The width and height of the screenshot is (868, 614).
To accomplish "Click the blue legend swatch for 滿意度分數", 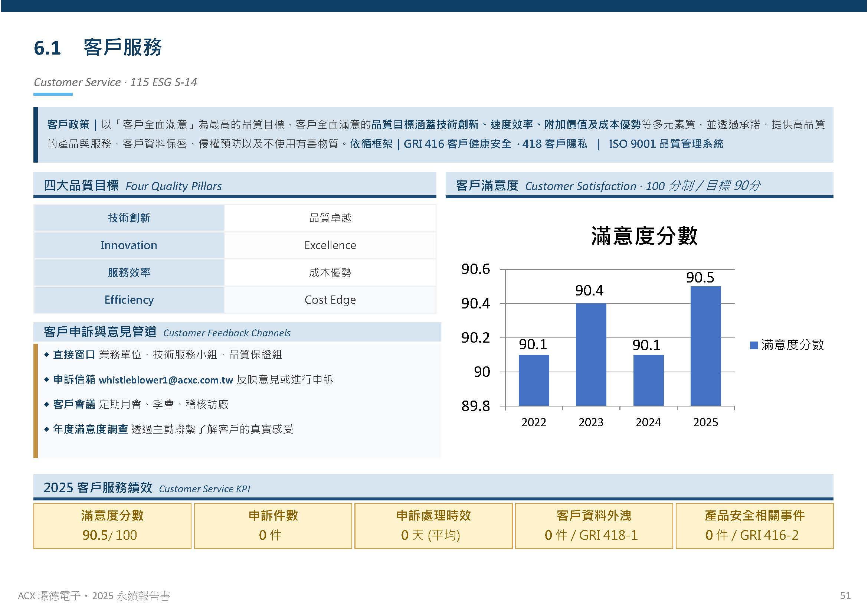I will [754, 345].
